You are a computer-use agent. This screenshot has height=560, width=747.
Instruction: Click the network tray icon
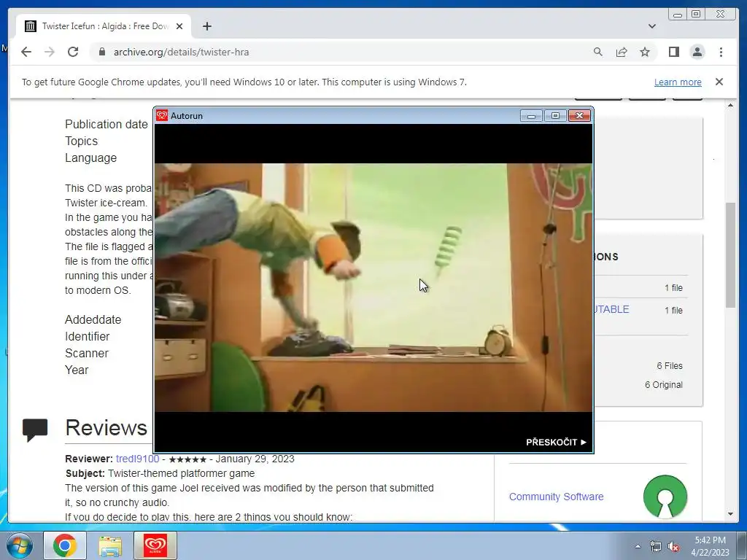656,546
